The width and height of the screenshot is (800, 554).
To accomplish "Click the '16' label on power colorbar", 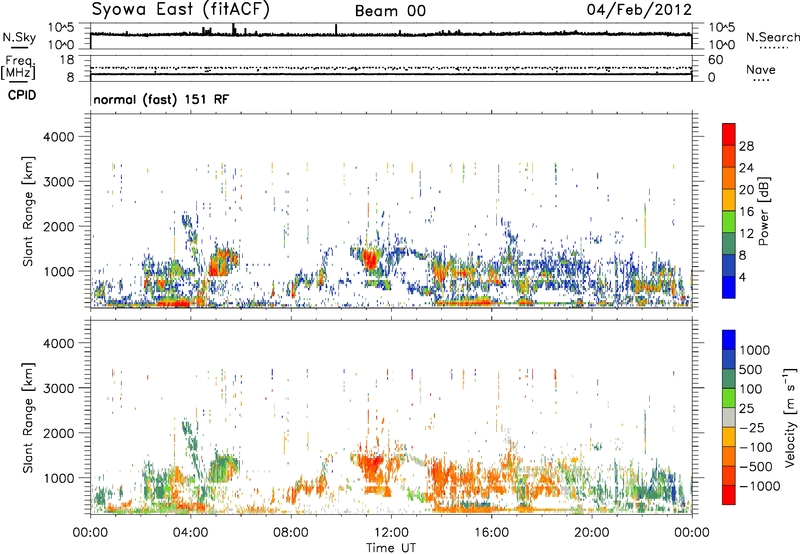I will (x=746, y=212).
